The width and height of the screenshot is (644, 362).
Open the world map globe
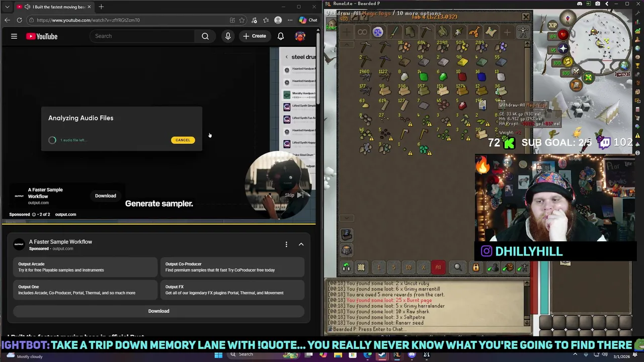coord(624,65)
